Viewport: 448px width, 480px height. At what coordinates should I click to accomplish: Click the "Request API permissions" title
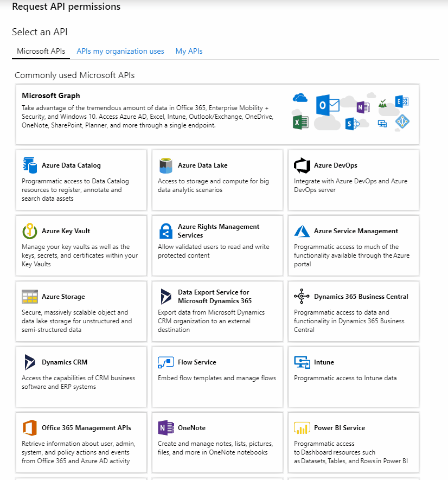pyautogui.click(x=66, y=7)
